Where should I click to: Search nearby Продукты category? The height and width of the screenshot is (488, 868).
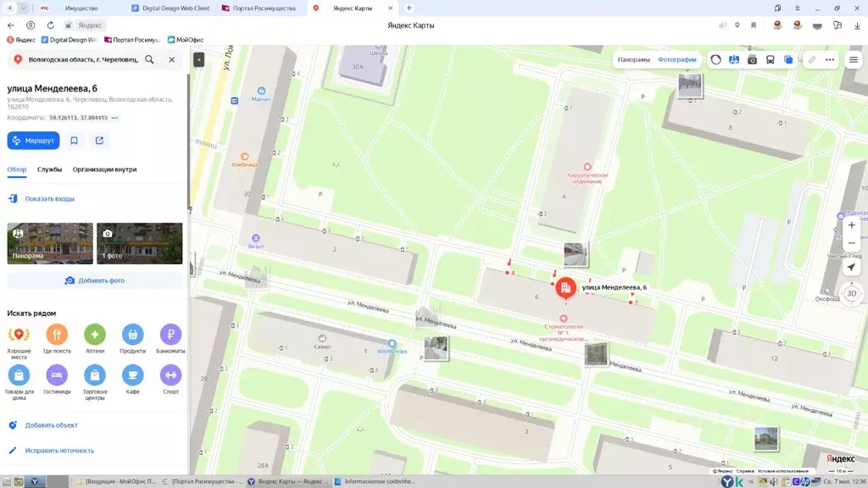point(133,339)
